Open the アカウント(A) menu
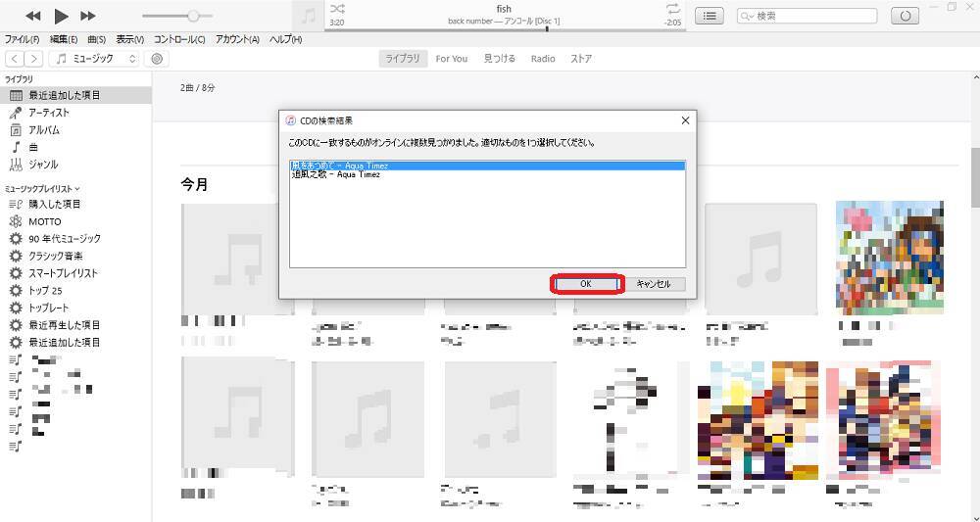 pyautogui.click(x=237, y=39)
